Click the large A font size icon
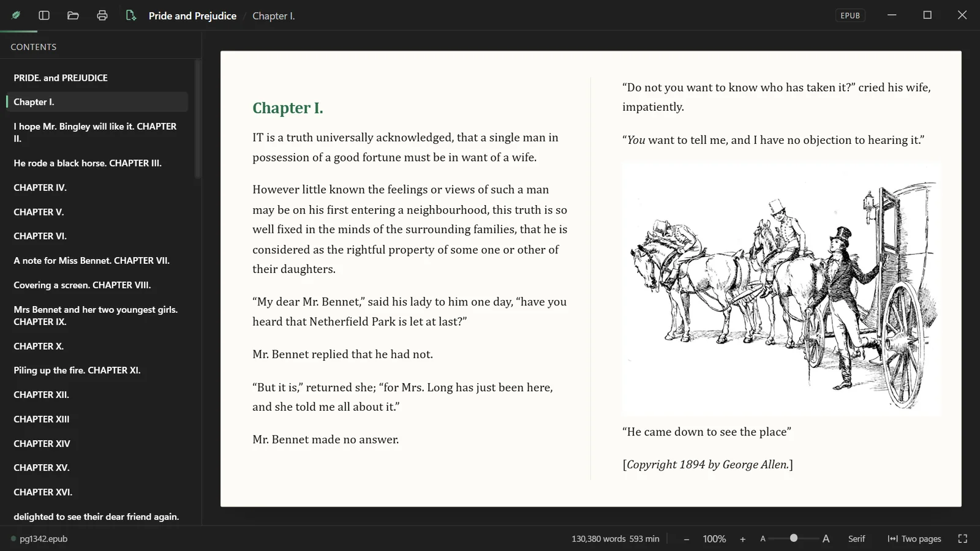Screen dimensions: 980x551 (x=826, y=539)
